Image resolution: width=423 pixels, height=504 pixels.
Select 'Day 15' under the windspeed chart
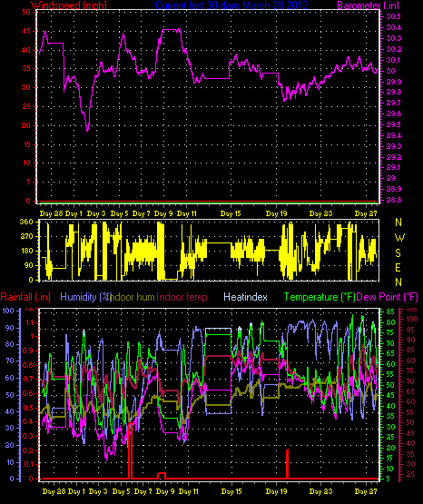pos(231,213)
